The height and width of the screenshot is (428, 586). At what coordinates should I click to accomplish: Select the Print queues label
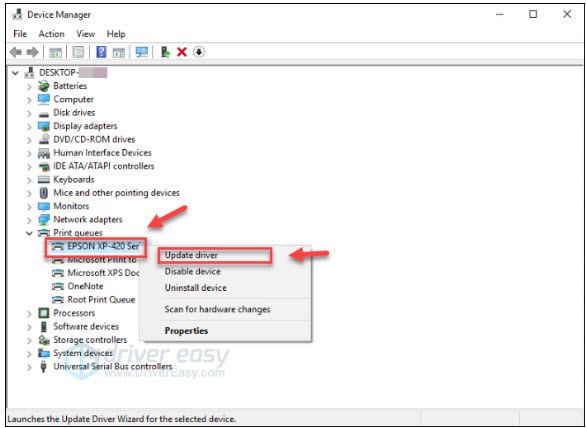point(78,233)
